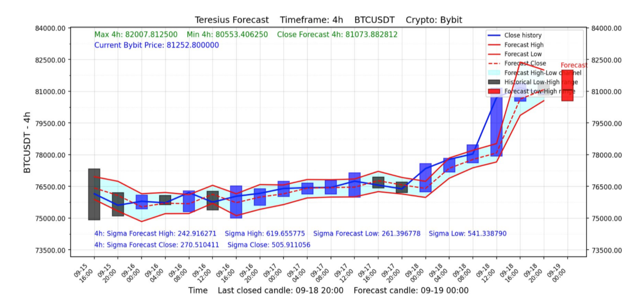Click the dashed red Forecast Close legend sample
644x308 pixels.
(494, 63)
